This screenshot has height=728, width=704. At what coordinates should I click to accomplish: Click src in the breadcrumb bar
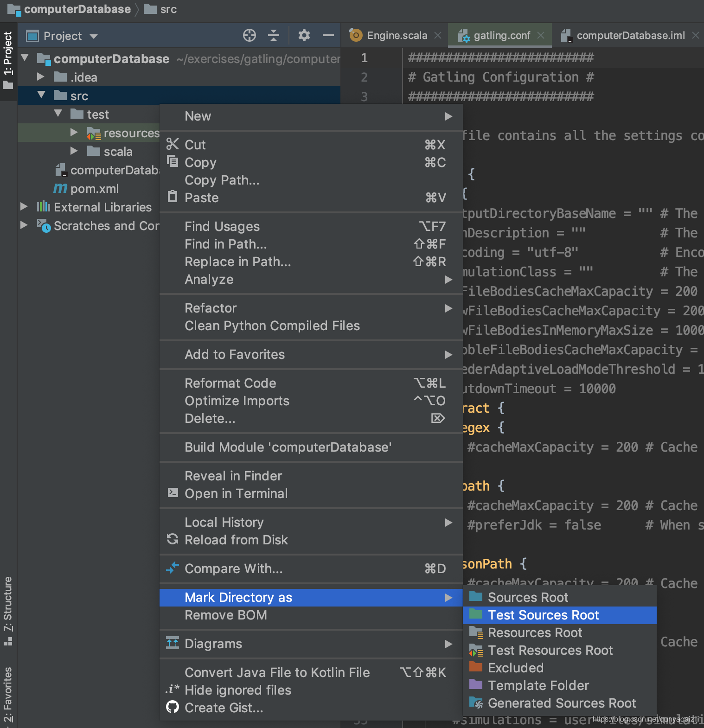click(160, 9)
